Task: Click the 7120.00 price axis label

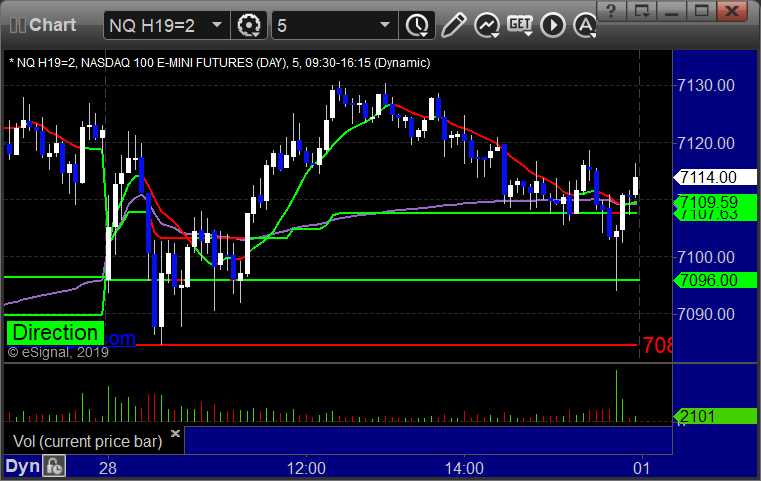Action: click(x=706, y=143)
